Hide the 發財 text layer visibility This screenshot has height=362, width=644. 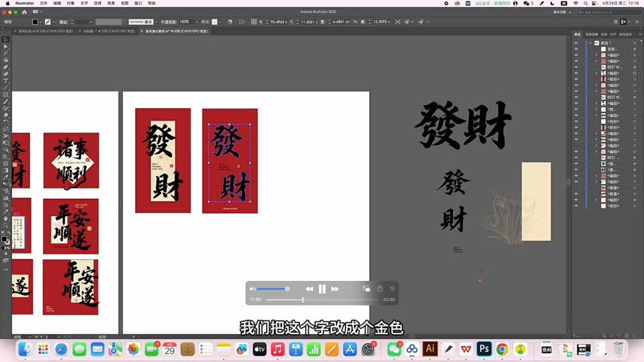coord(576,48)
